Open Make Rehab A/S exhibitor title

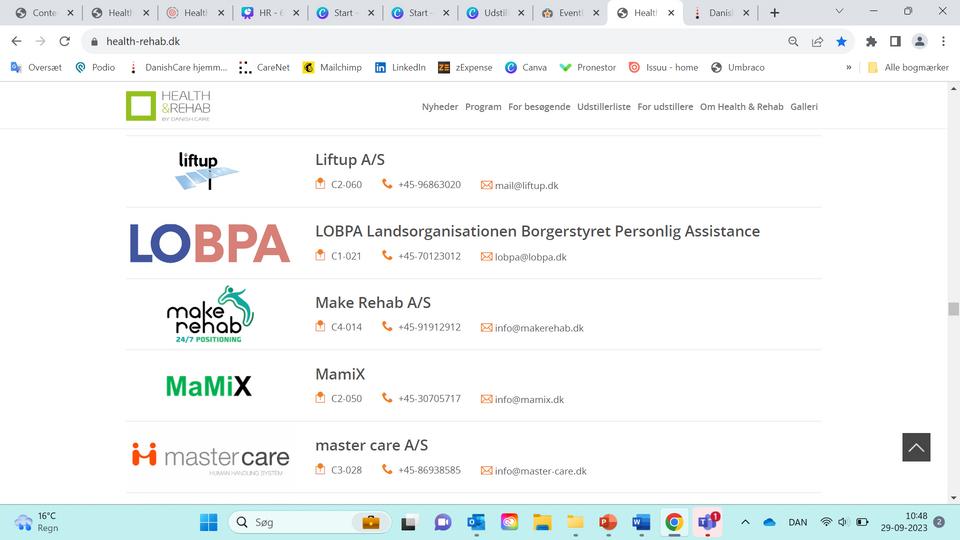(373, 302)
